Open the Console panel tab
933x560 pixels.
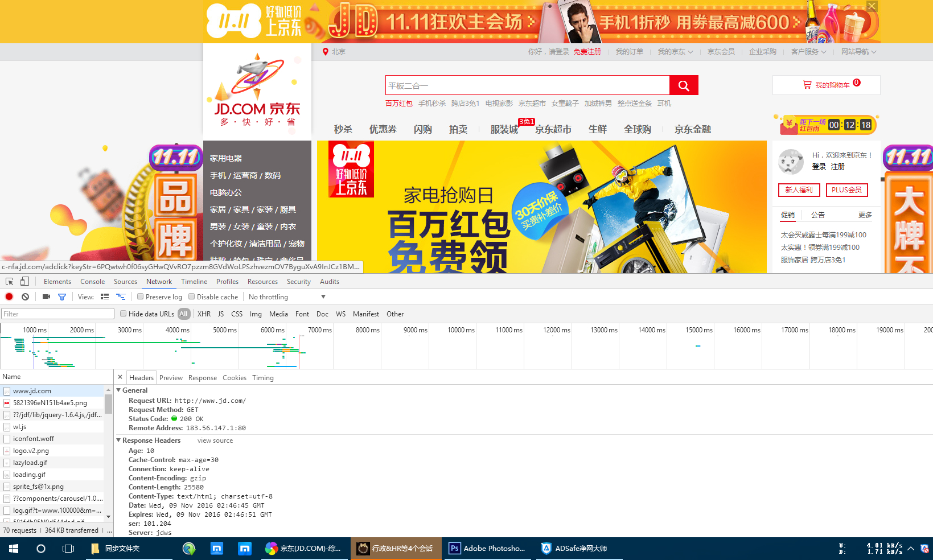click(x=93, y=281)
